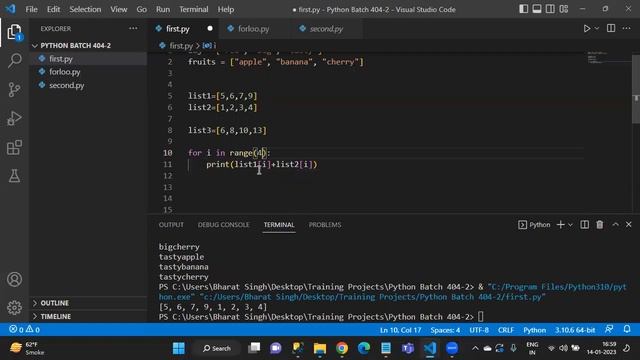Customize layout icon in title bar
The height and width of the screenshot is (360, 640).
[564, 9]
